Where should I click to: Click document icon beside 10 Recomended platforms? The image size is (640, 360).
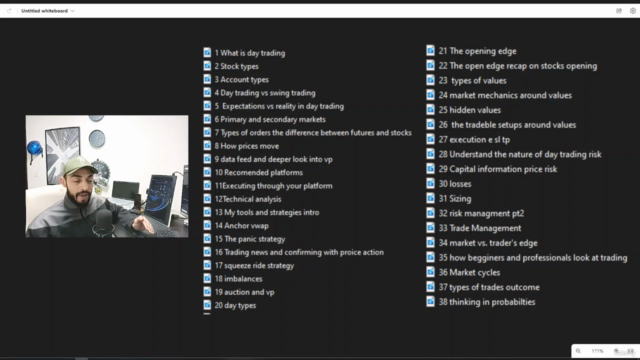click(x=207, y=172)
